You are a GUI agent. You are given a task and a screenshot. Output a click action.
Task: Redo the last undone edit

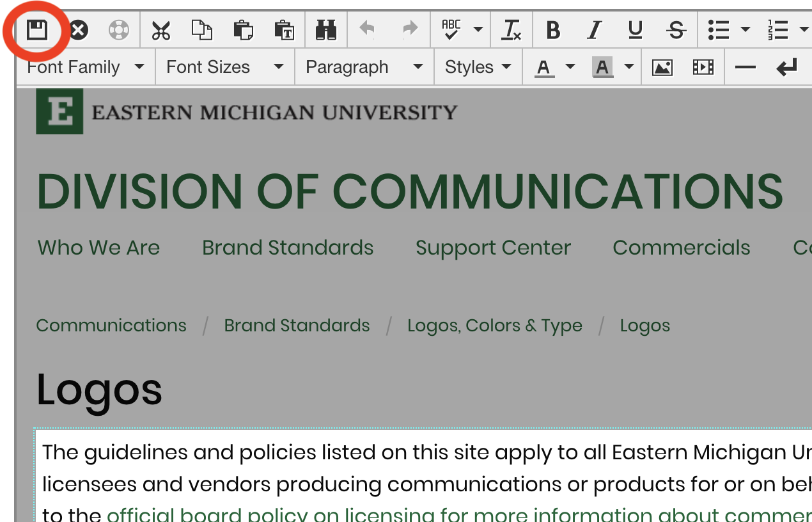click(x=409, y=29)
